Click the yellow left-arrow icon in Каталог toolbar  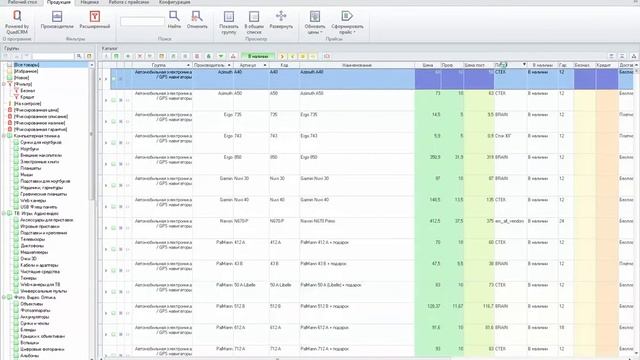pyautogui.click(x=292, y=56)
